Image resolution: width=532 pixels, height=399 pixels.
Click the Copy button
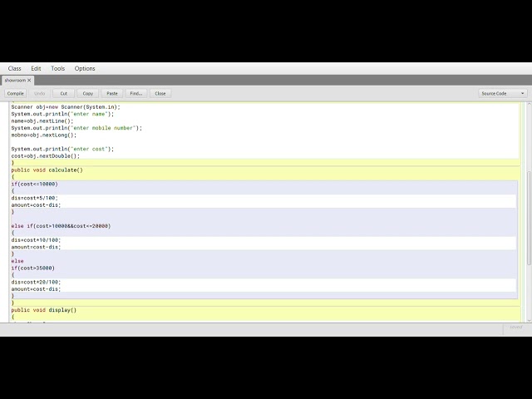coord(87,93)
